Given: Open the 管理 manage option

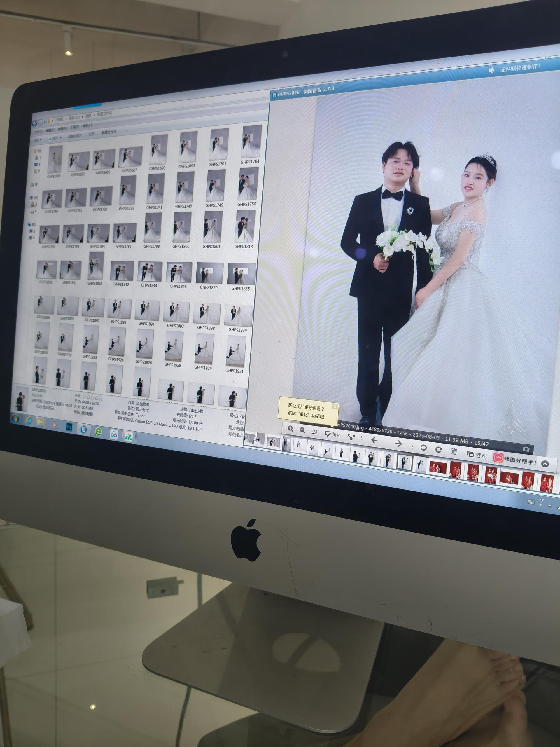Looking at the screenshot, I should (477, 455).
